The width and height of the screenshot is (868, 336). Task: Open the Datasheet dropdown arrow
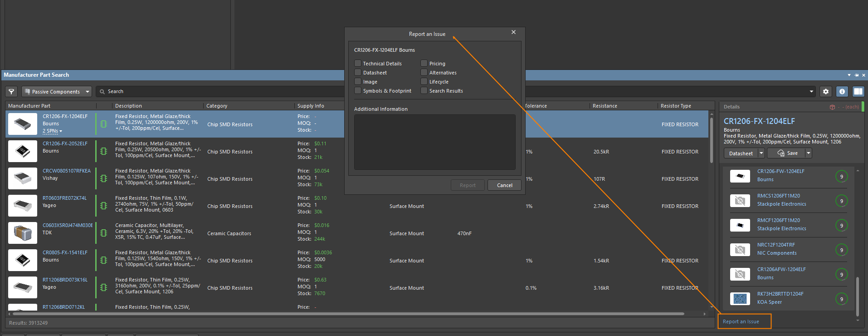761,153
